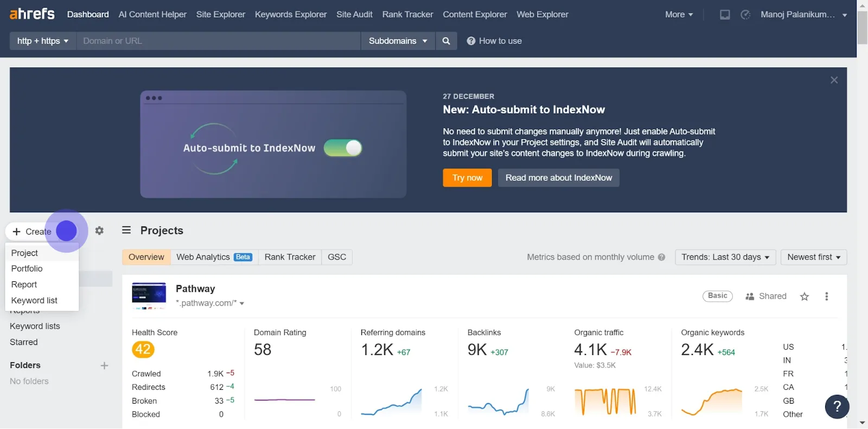Open Trends: Last 30 days dropdown
The width and height of the screenshot is (868, 429).
(x=725, y=257)
